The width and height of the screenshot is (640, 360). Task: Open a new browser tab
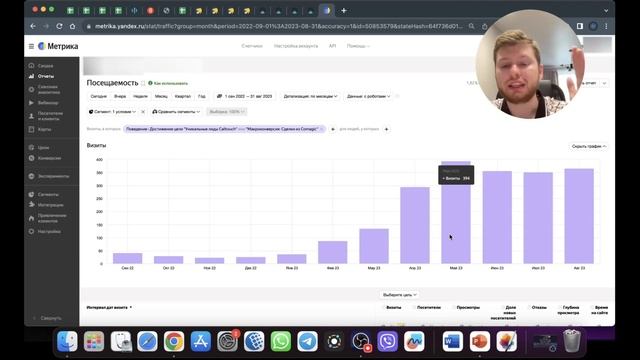pyautogui.click(x=344, y=11)
